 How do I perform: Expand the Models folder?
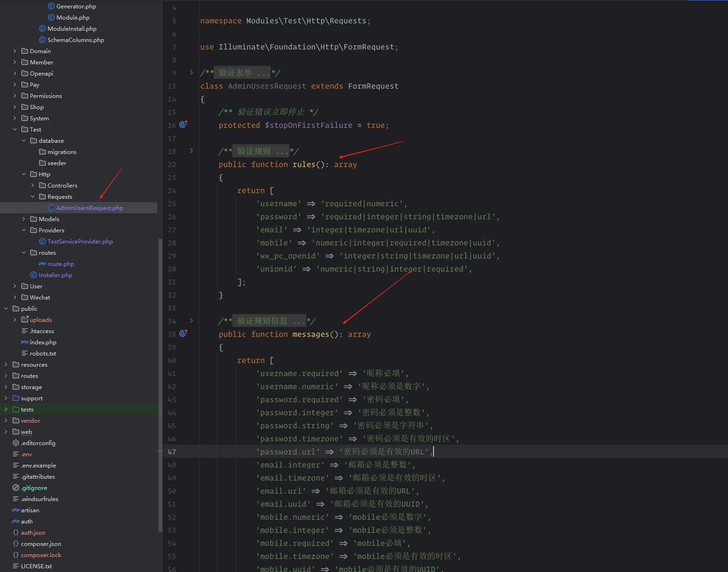[24, 219]
